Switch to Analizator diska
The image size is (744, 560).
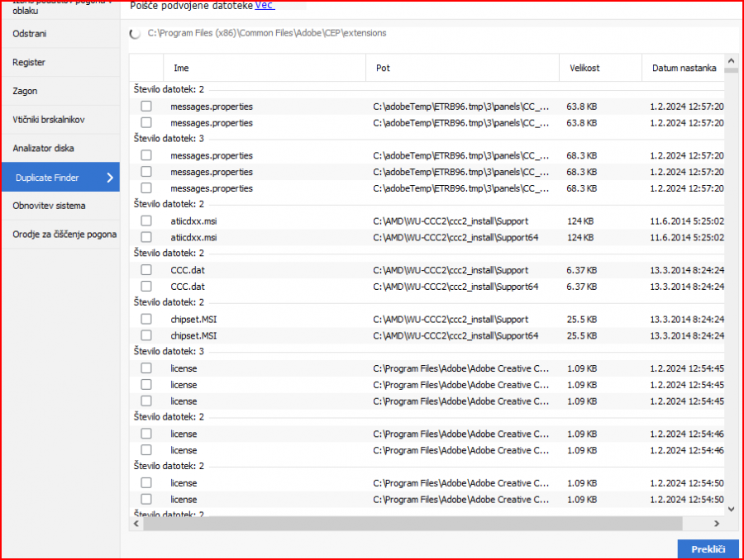43,149
